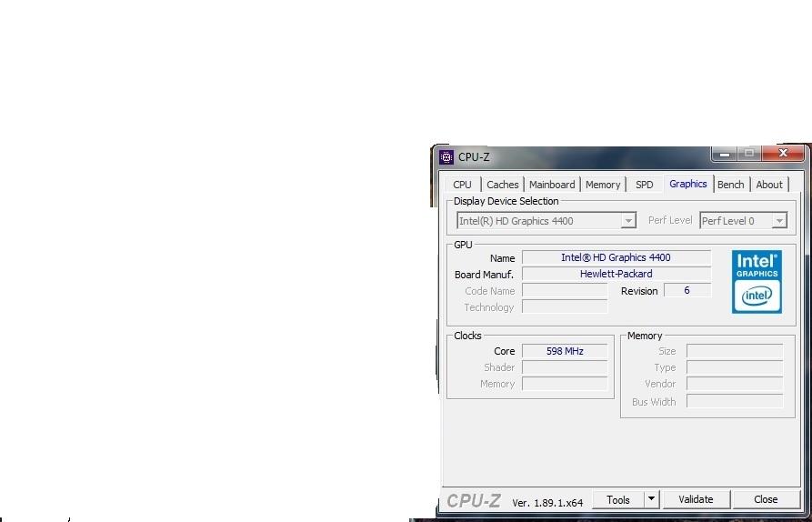
Task: Click the Memory Size field
Action: 735,351
